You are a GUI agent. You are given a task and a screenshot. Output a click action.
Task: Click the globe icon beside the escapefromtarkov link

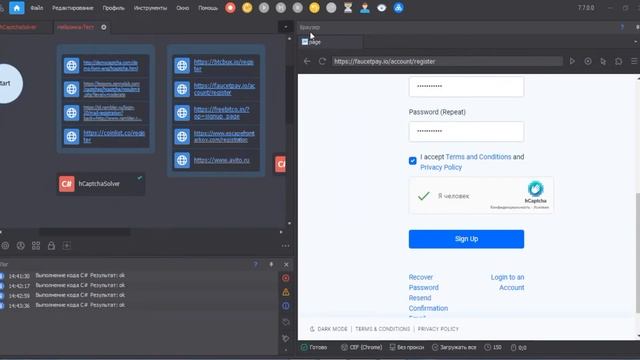(x=182, y=136)
